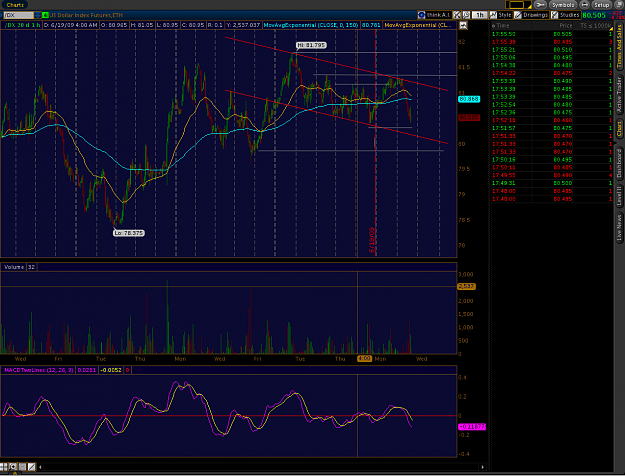Click the 17:54:22 trade row
This screenshot has width=625, height=476.
(552, 73)
